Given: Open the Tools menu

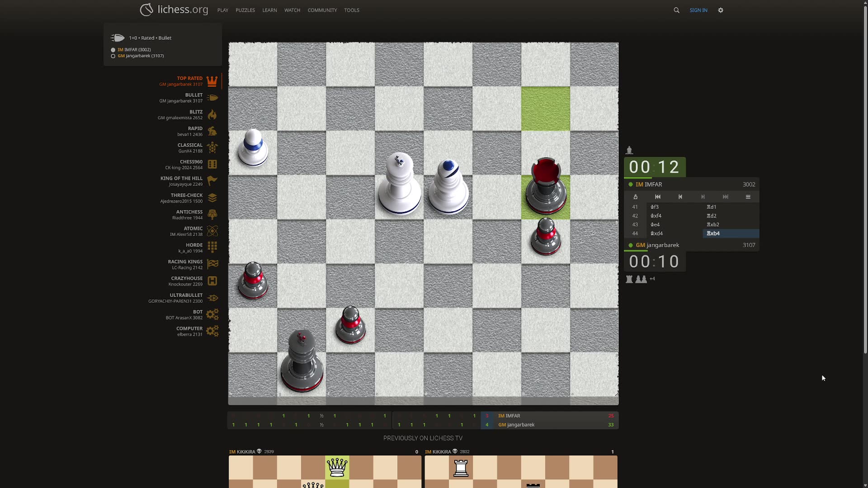Looking at the screenshot, I should (351, 10).
